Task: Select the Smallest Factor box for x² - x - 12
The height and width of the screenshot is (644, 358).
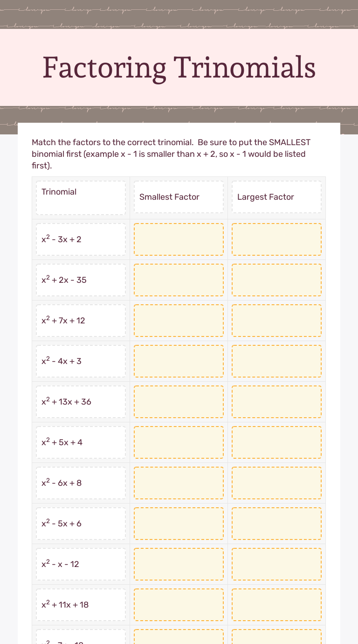Action: pos(179,564)
